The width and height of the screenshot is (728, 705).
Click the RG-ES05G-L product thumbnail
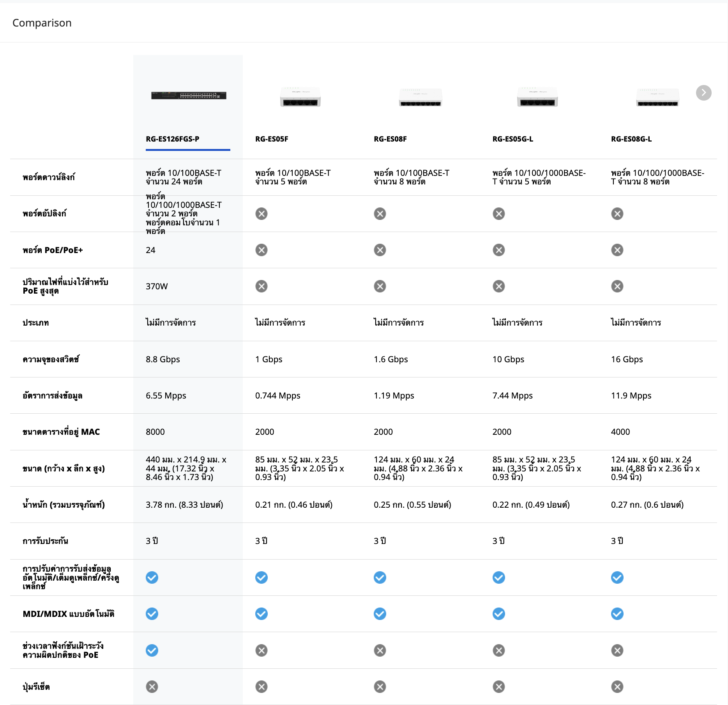(x=537, y=97)
